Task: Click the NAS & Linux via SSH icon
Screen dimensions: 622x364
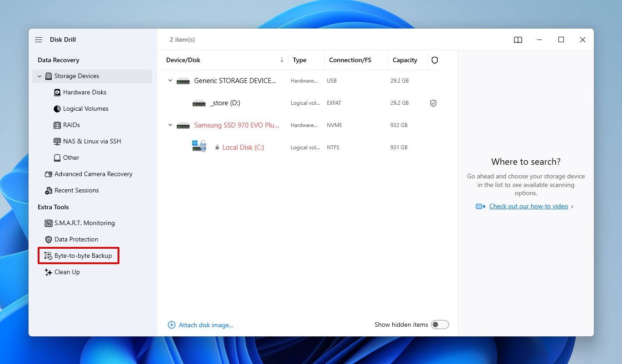Action: [57, 142]
